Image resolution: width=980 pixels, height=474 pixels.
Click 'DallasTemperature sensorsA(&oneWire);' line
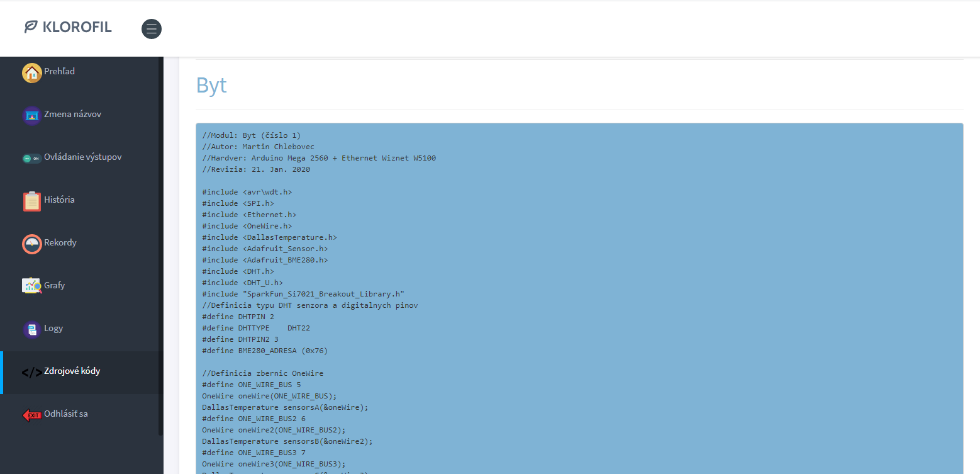pos(285,407)
